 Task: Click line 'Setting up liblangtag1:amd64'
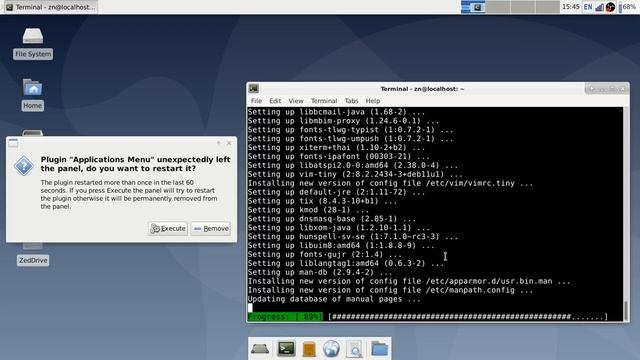pos(346,264)
